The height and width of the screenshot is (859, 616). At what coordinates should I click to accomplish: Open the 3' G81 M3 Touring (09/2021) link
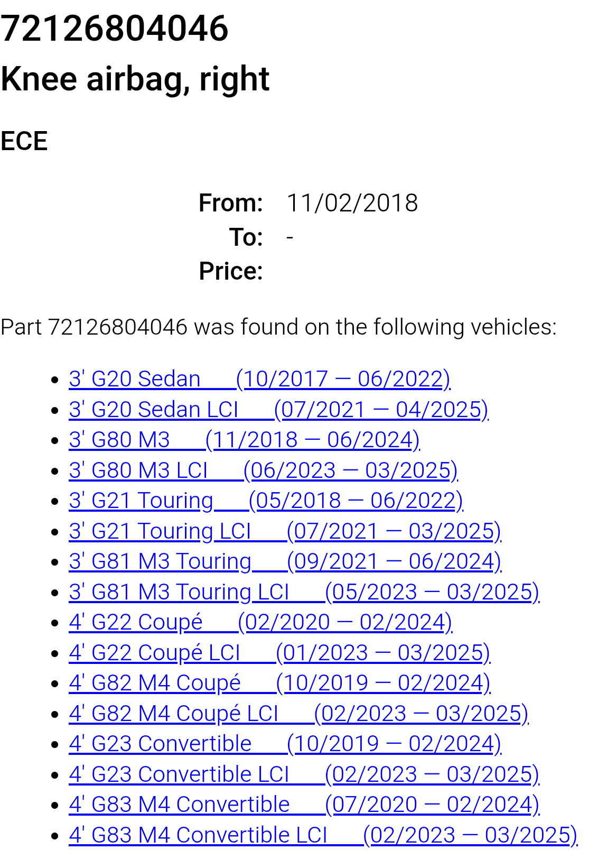coord(284,561)
